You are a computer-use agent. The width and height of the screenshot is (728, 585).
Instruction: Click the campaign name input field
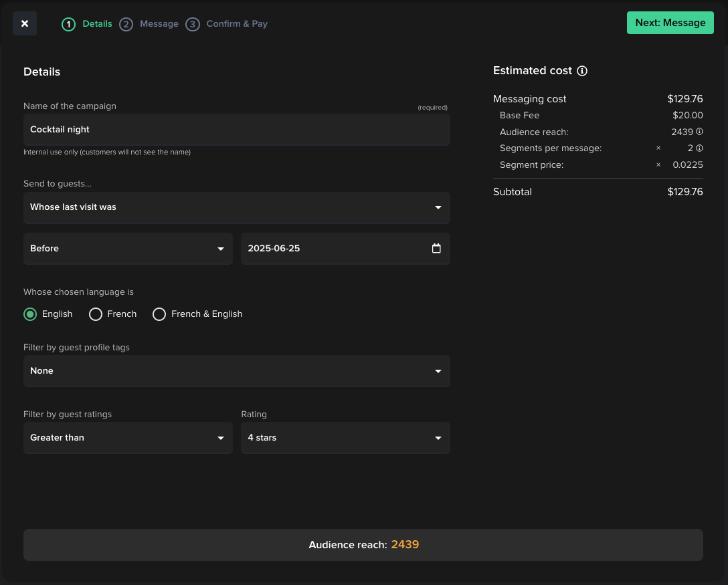coord(236,130)
